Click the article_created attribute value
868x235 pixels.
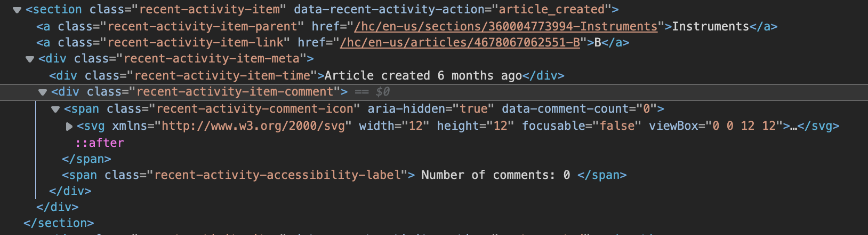pyautogui.click(x=551, y=10)
